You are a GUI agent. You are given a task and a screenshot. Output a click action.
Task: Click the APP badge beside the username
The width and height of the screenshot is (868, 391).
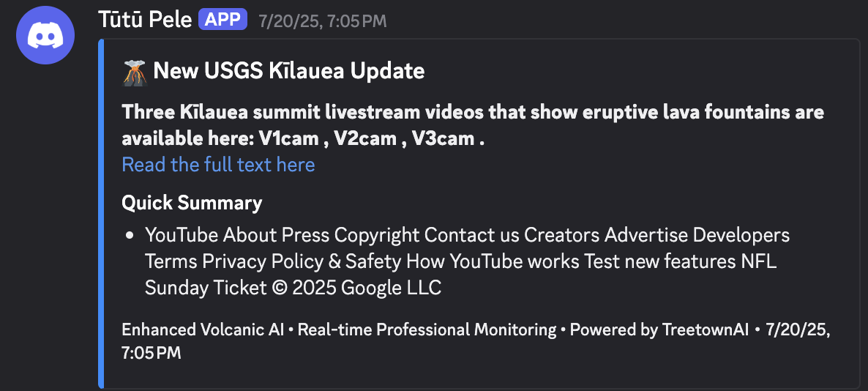(x=222, y=20)
